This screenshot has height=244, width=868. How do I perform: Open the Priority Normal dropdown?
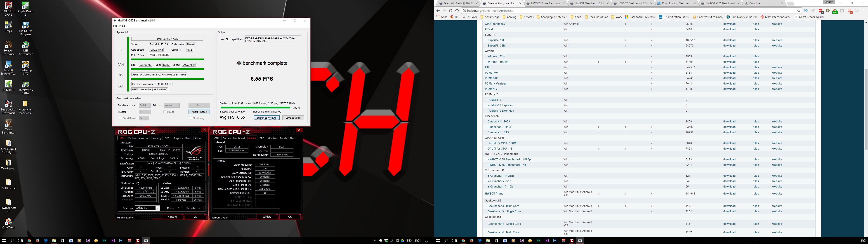(x=172, y=106)
